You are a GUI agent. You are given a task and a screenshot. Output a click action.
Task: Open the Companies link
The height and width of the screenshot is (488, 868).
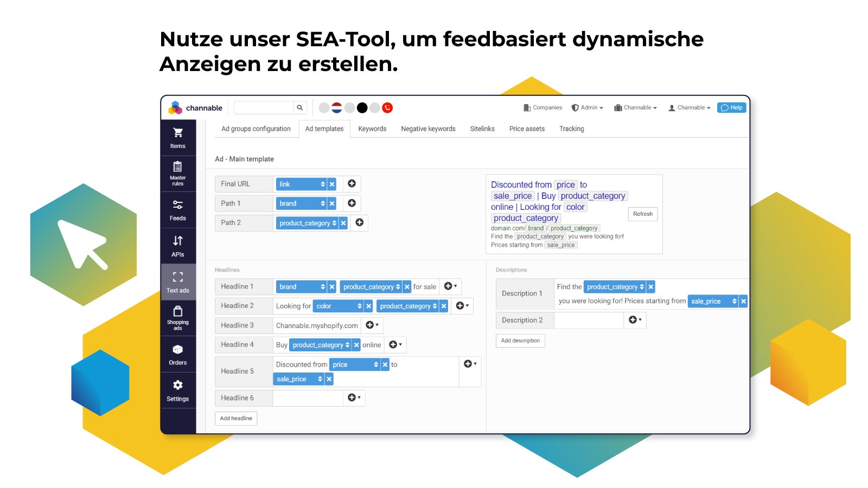542,108
